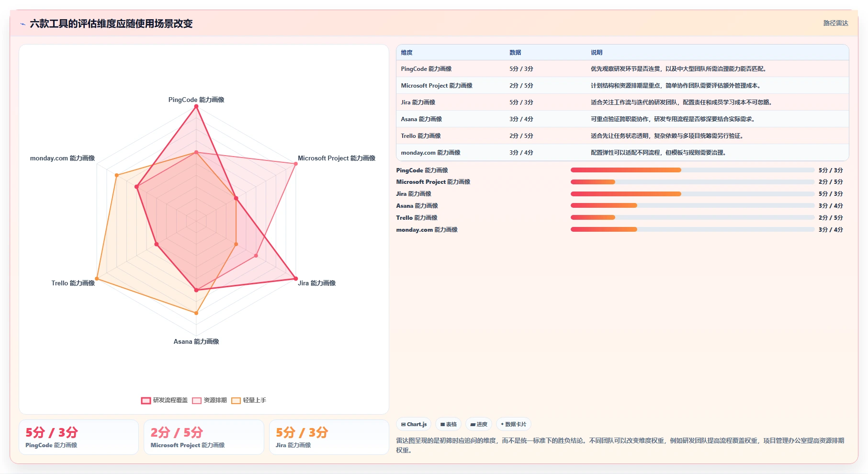Click the 进度 tag pill
The height and width of the screenshot is (474, 868).
pos(479,424)
